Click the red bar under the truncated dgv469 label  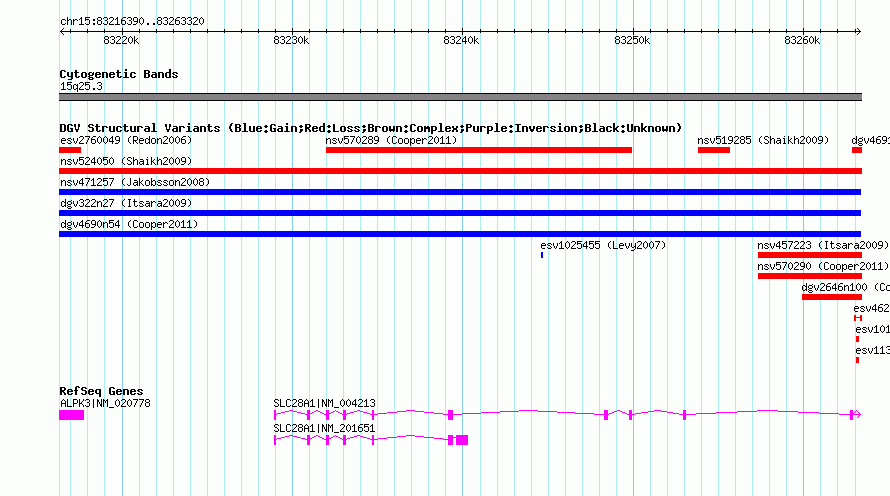tap(857, 150)
